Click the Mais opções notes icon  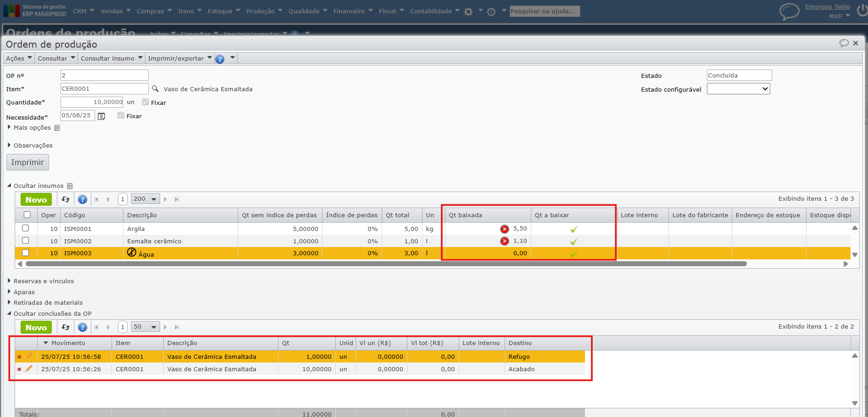point(57,128)
